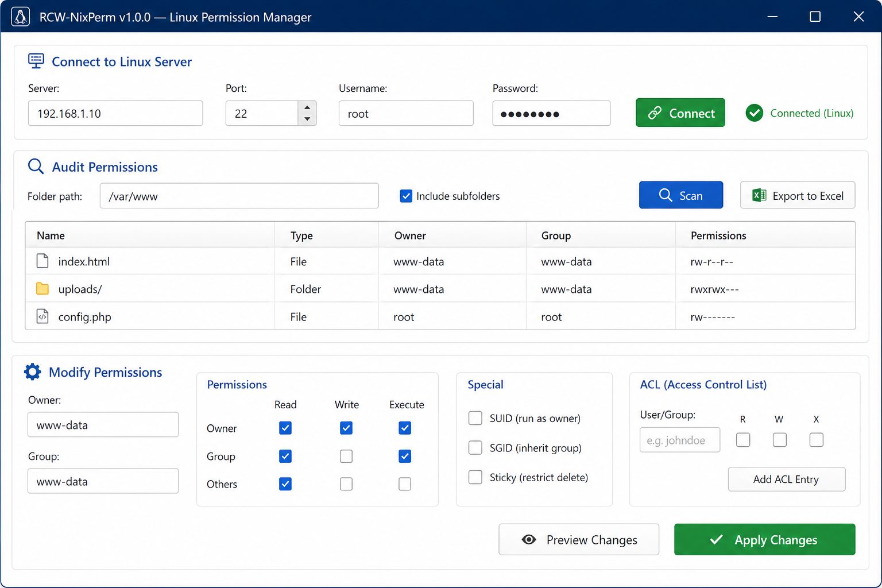Image resolution: width=882 pixels, height=588 pixels.
Task: Uncheck Group Read permission
Action: (x=285, y=456)
